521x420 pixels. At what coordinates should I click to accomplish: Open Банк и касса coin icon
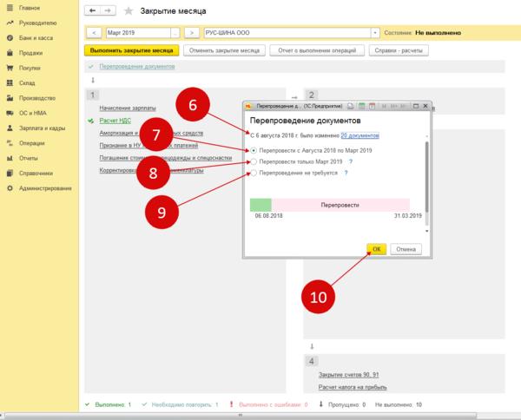click(10, 38)
